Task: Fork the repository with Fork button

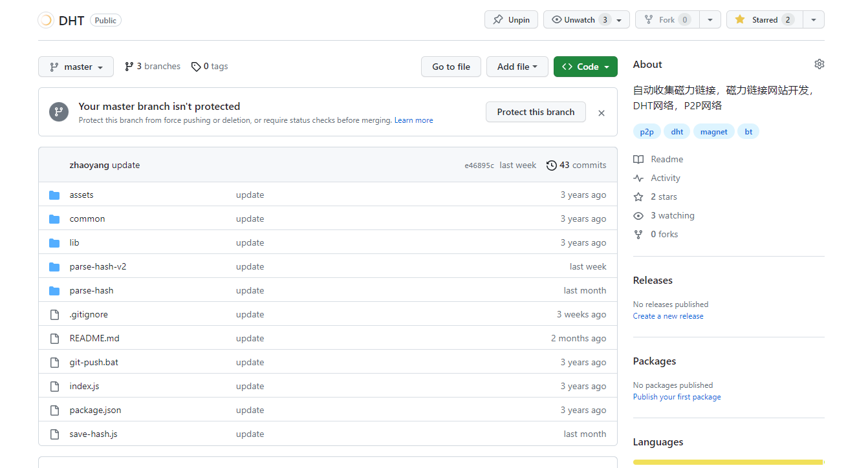Action: (x=667, y=20)
